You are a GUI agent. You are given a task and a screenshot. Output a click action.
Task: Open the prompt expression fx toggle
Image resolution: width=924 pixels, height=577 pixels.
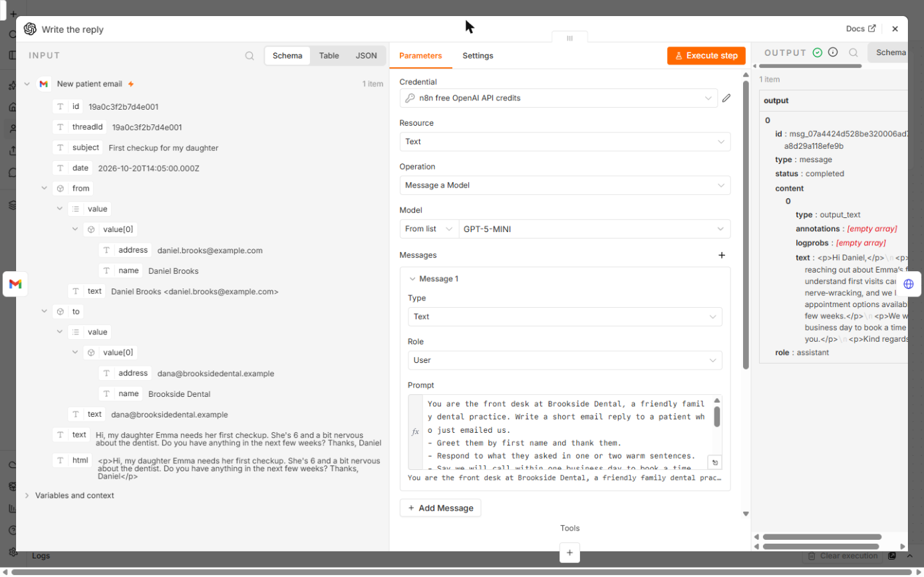click(415, 432)
